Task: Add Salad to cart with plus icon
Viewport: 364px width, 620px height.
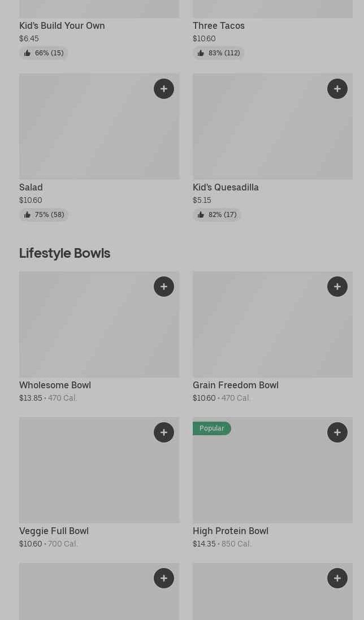Action: 164,89
